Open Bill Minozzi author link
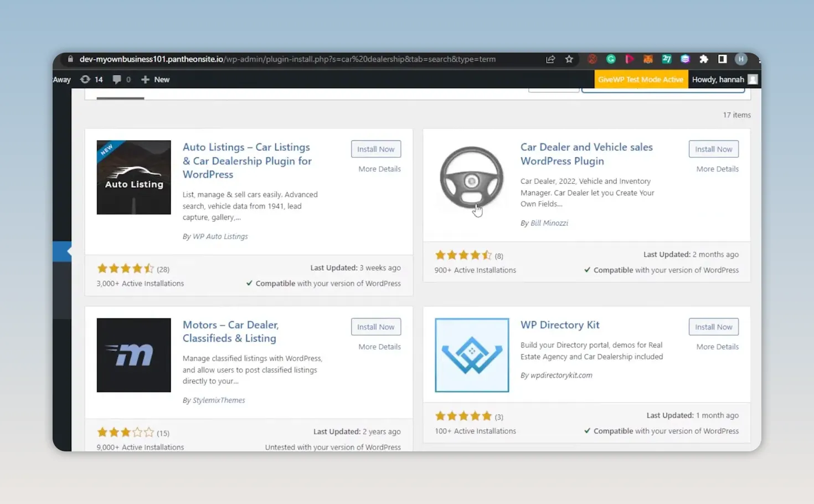Image resolution: width=814 pixels, height=504 pixels. coord(549,223)
